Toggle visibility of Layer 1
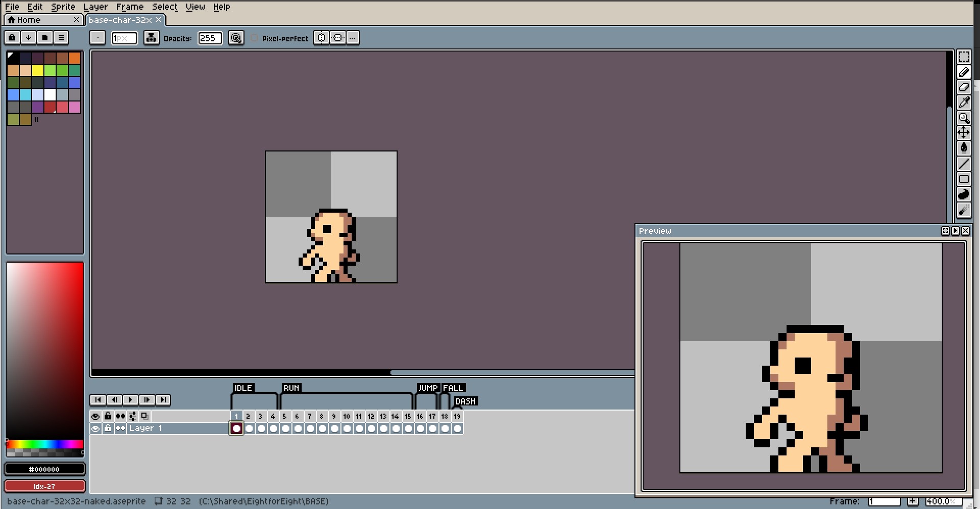 95,428
